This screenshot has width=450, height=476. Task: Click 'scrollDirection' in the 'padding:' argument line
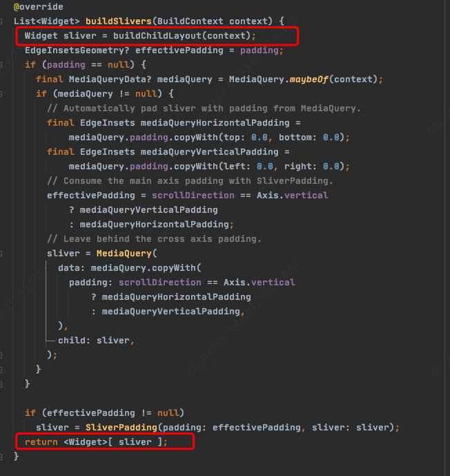tap(160, 283)
